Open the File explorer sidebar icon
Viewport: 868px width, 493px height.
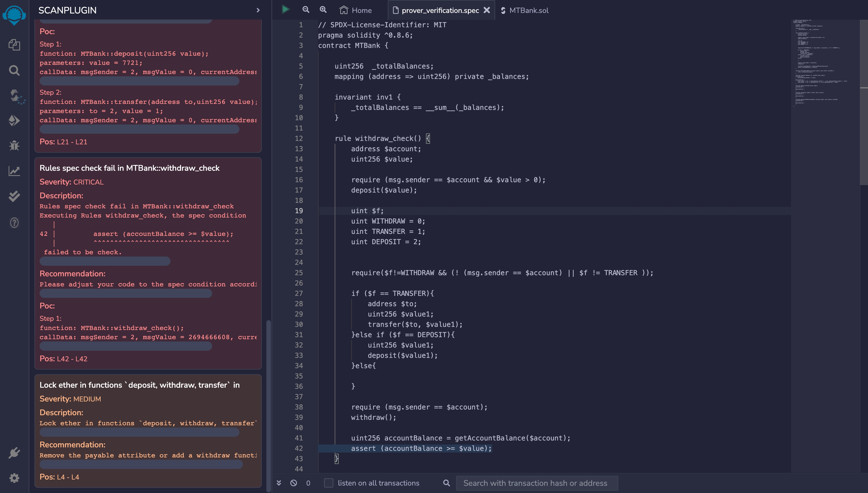coord(14,45)
